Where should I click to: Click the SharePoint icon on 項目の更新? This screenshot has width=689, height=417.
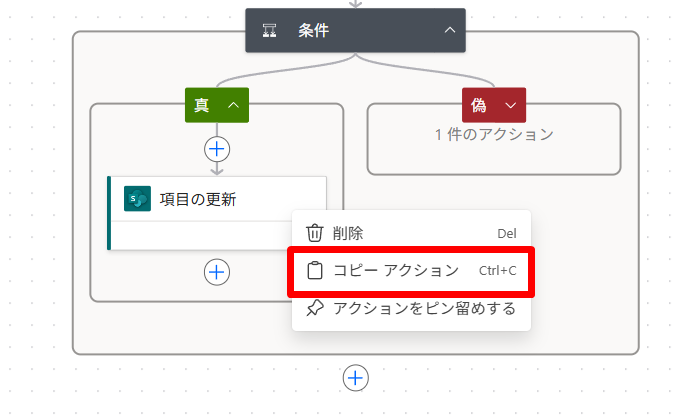tap(138, 199)
